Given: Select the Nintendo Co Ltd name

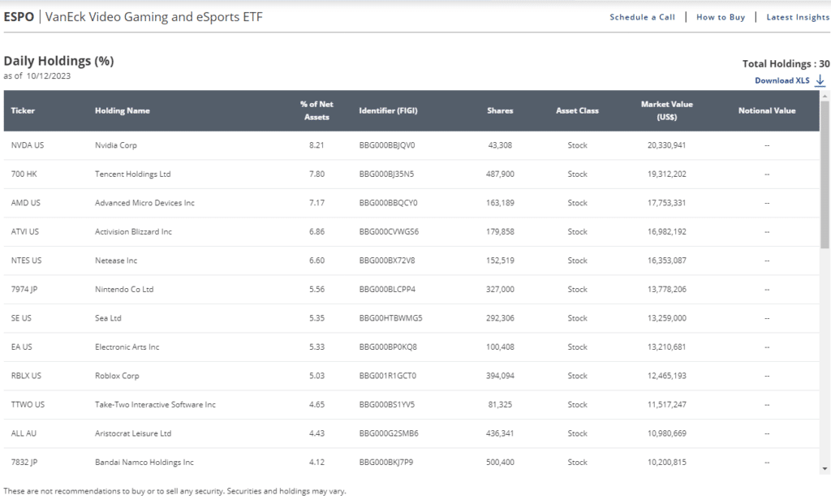Looking at the screenshot, I should 124,290.
